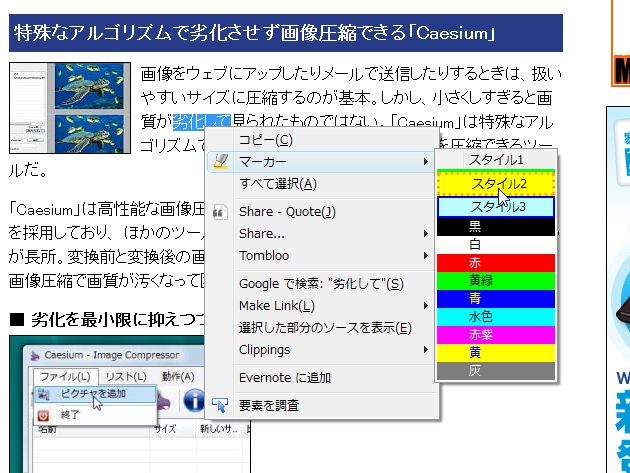Pick the black 黒 marker color
The image size is (630, 473).
496,227
